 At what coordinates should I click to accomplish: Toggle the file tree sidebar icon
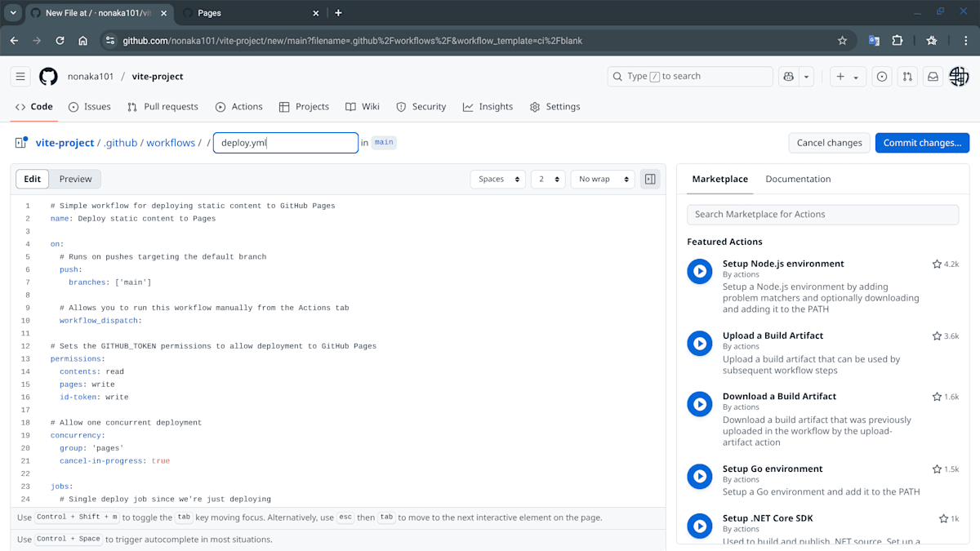click(21, 143)
